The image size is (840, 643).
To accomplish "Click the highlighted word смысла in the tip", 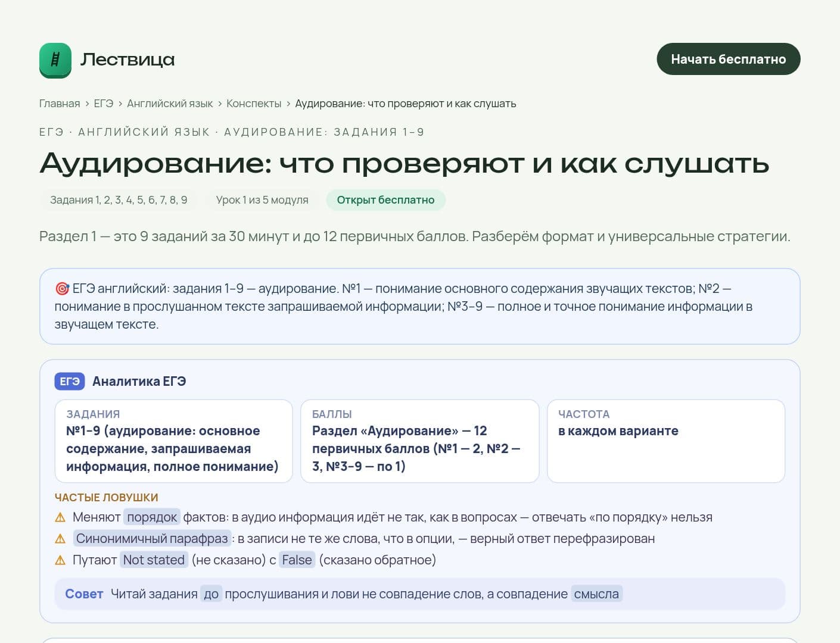I will point(596,594).
